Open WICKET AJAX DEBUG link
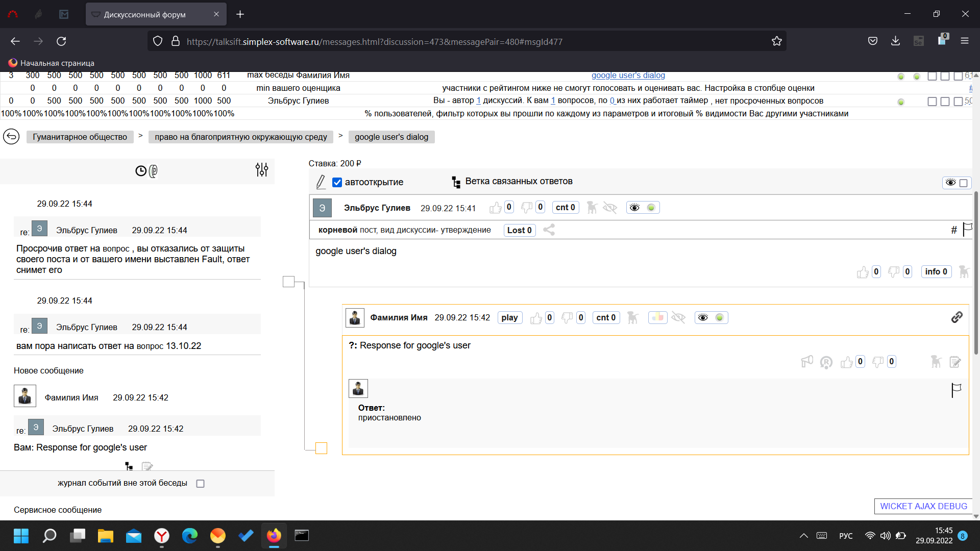The image size is (980, 551). click(x=923, y=506)
